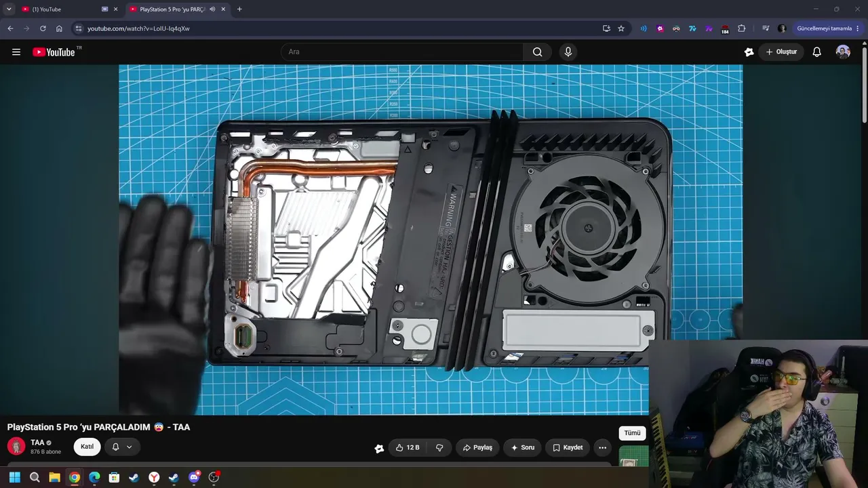868x488 pixels.
Task: Select the Tümü filter chip
Action: (x=632, y=433)
